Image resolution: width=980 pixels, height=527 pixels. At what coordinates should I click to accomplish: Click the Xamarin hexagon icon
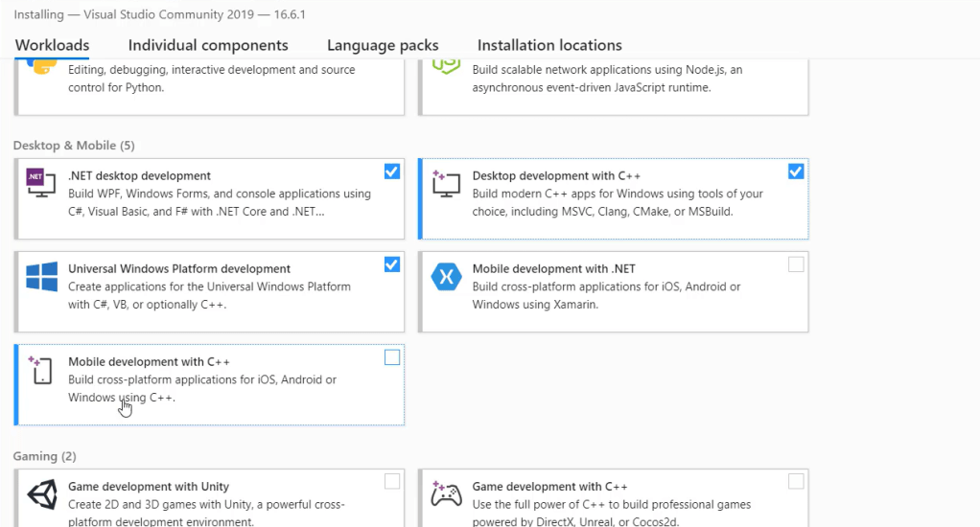[x=446, y=277]
